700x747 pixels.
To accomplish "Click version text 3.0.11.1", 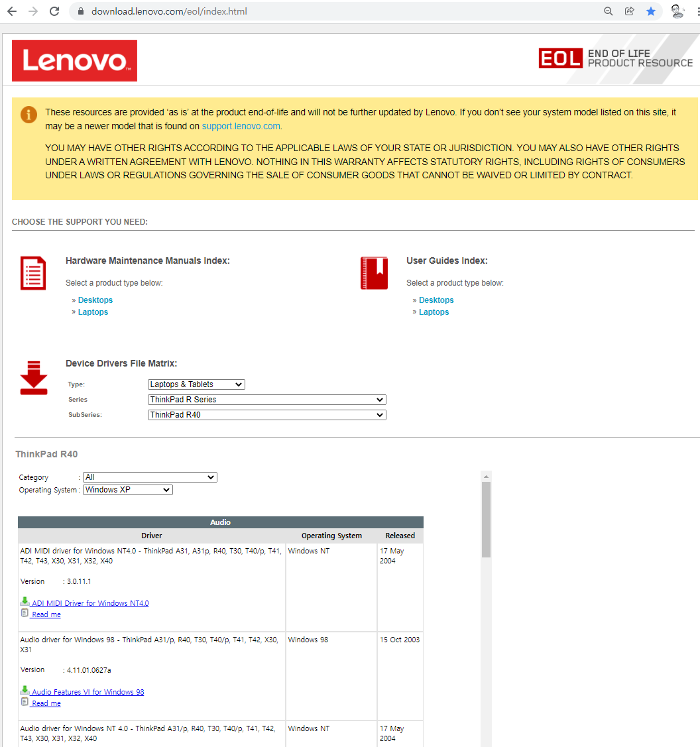I will coord(79,581).
